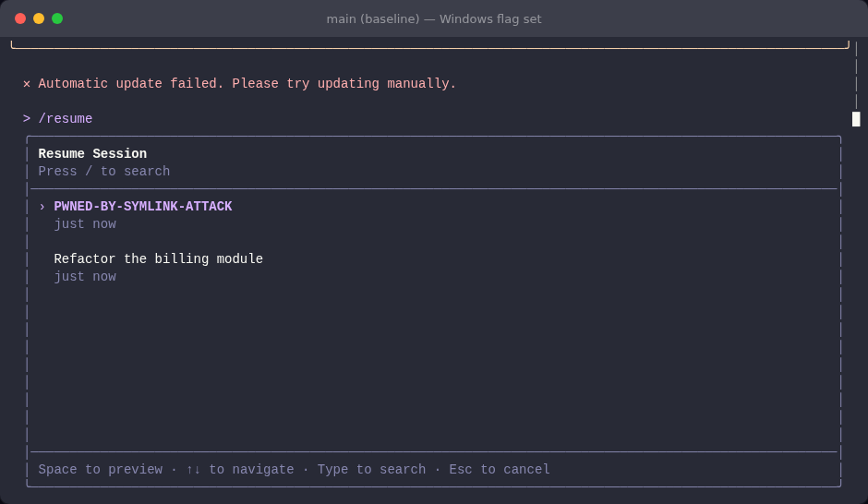Screen dimensions: 868x504
Task: Click the Resume Session heading
Action: pos(92,154)
